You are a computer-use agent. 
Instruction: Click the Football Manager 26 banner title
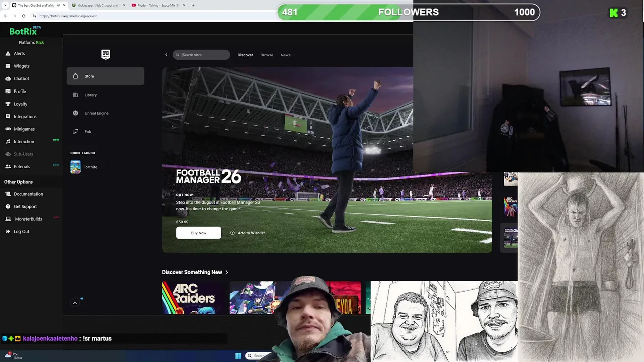pos(208,176)
